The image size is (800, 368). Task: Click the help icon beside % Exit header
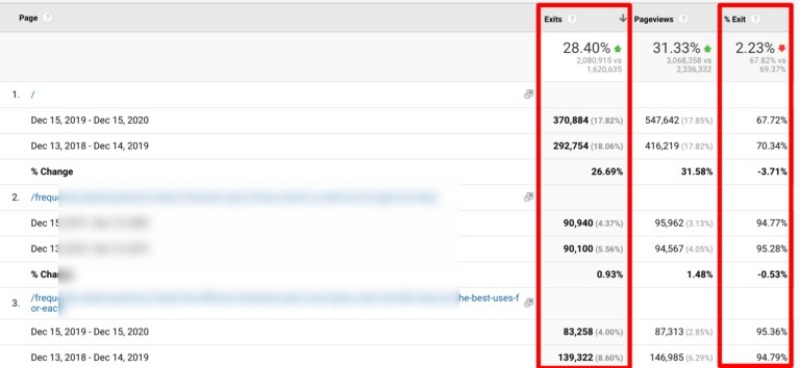(x=755, y=19)
